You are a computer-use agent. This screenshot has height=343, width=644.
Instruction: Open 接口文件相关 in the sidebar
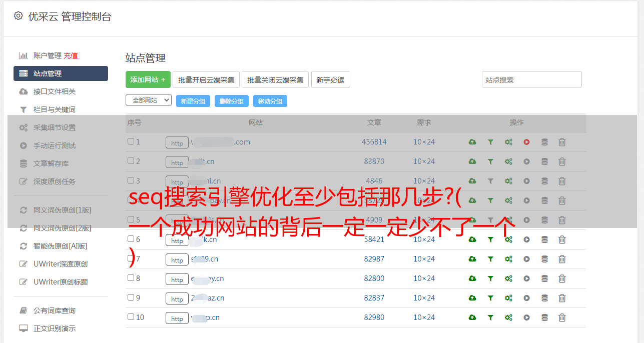click(x=55, y=91)
